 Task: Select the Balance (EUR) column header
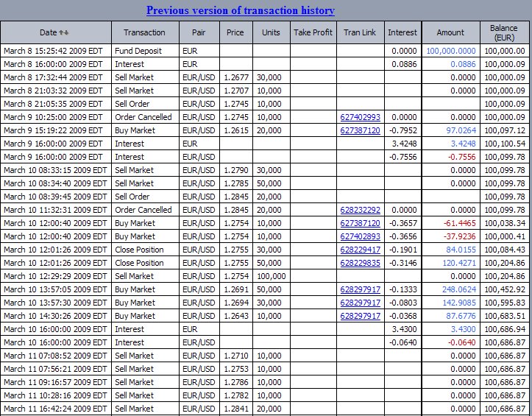coord(505,32)
